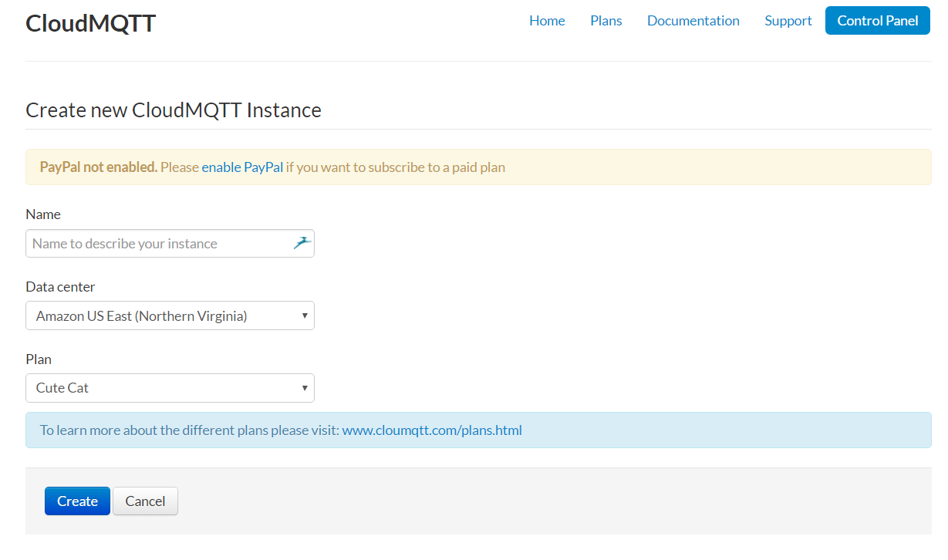Click the 'Create new CloudMQTT Instance' heading
This screenshot has height=560, width=948.
click(174, 110)
